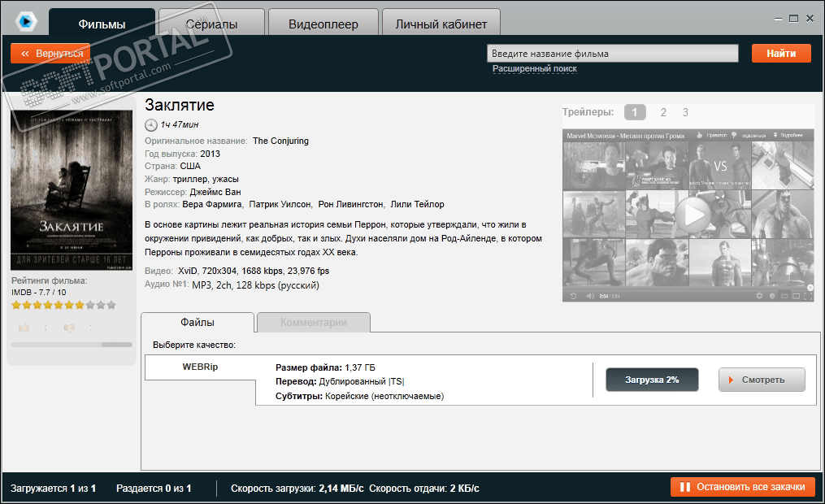Focus the movie title search field

click(612, 53)
